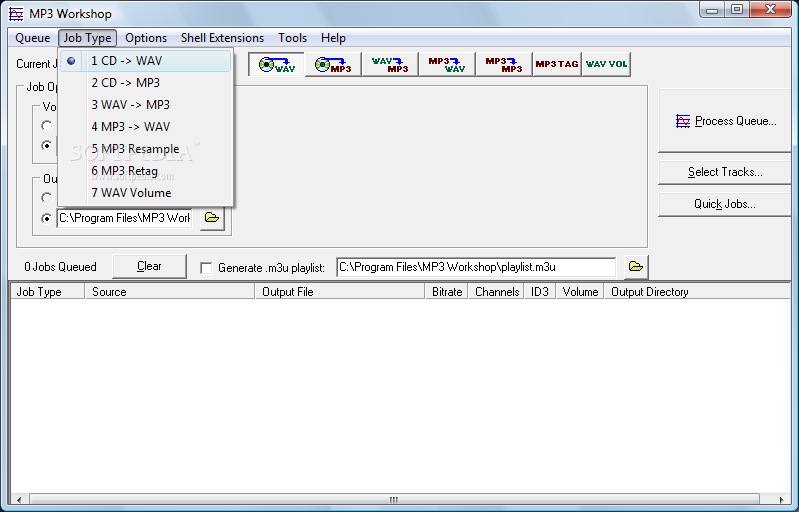Image resolution: width=799 pixels, height=512 pixels.
Task: Open the Help menu
Action: click(x=333, y=38)
